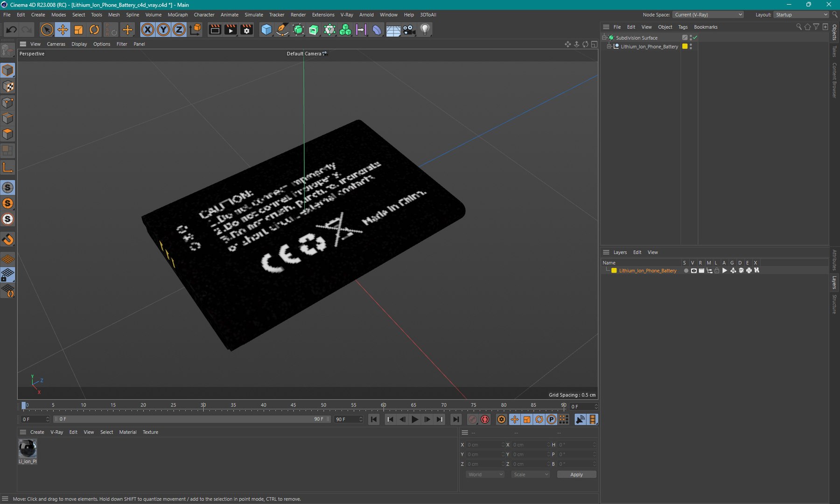
Task: Select the Move tool in top toolbar
Action: tap(62, 30)
